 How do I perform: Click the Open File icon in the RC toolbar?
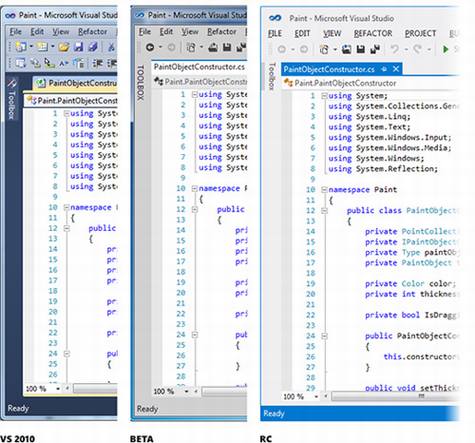tap(346, 49)
